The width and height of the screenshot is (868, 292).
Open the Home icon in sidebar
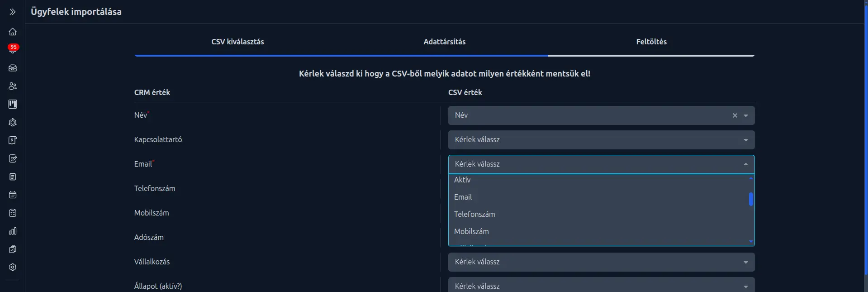click(x=12, y=32)
